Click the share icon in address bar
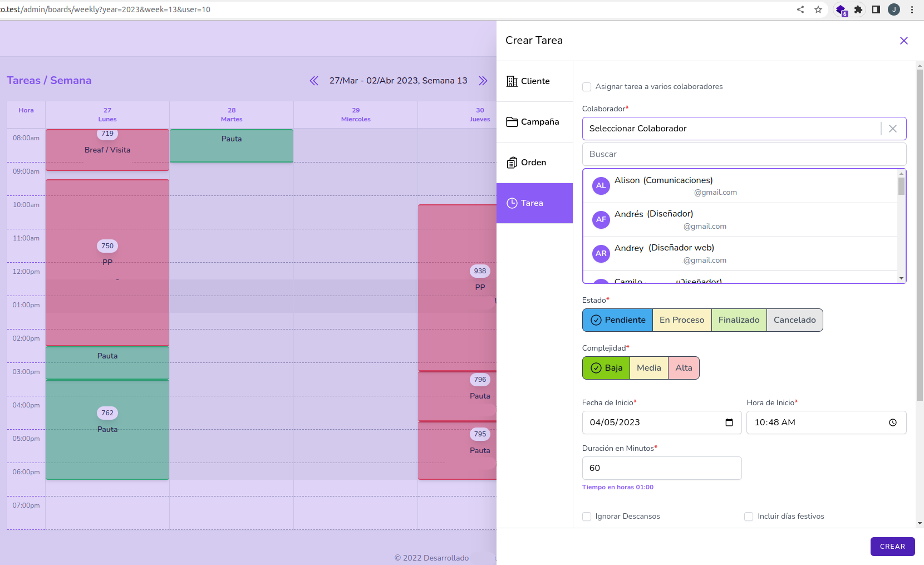The height and width of the screenshot is (565, 924). [800, 9]
